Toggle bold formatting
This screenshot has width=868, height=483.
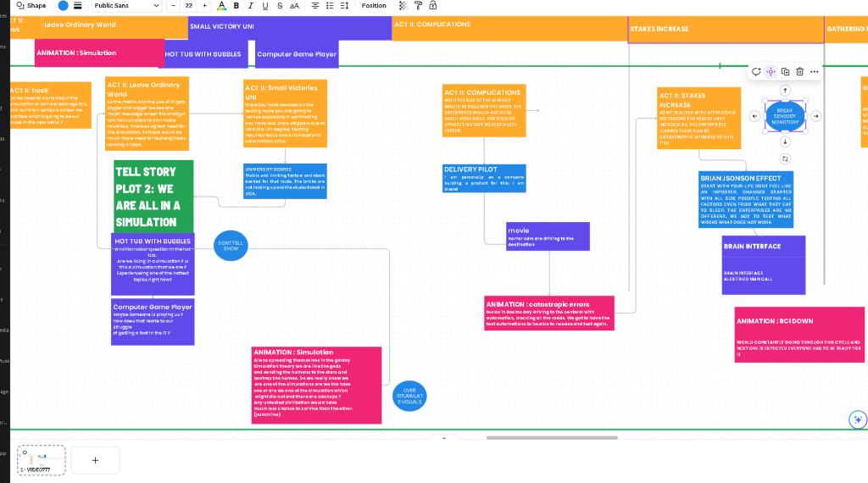(236, 6)
